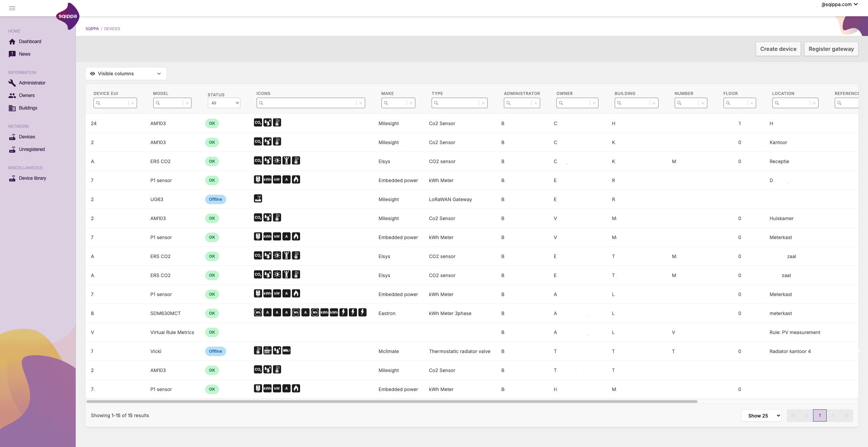Open Unregistered in Network menu

coord(32,149)
